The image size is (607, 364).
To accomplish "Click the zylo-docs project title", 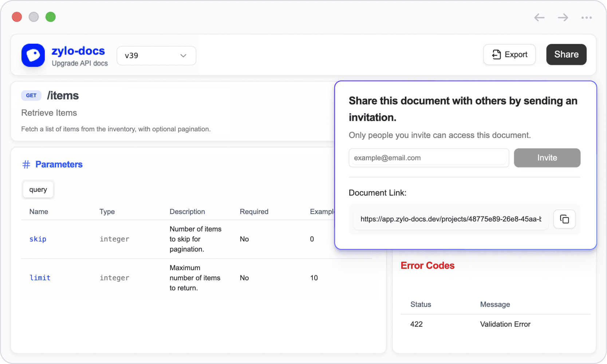I will (x=78, y=51).
